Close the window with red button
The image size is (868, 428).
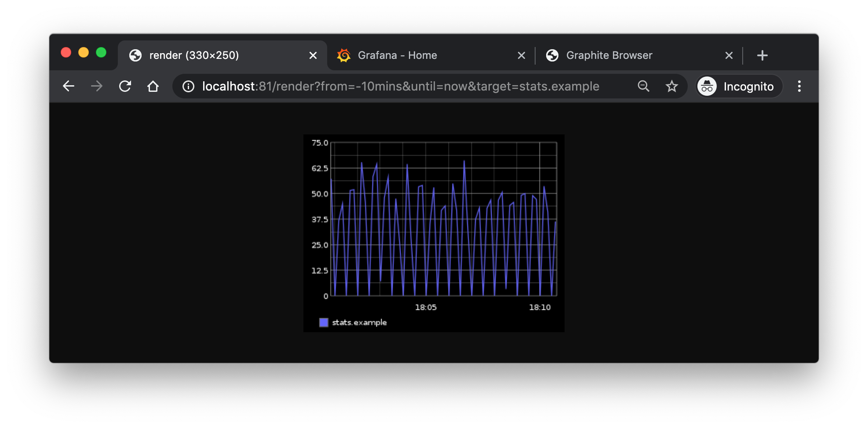point(66,53)
